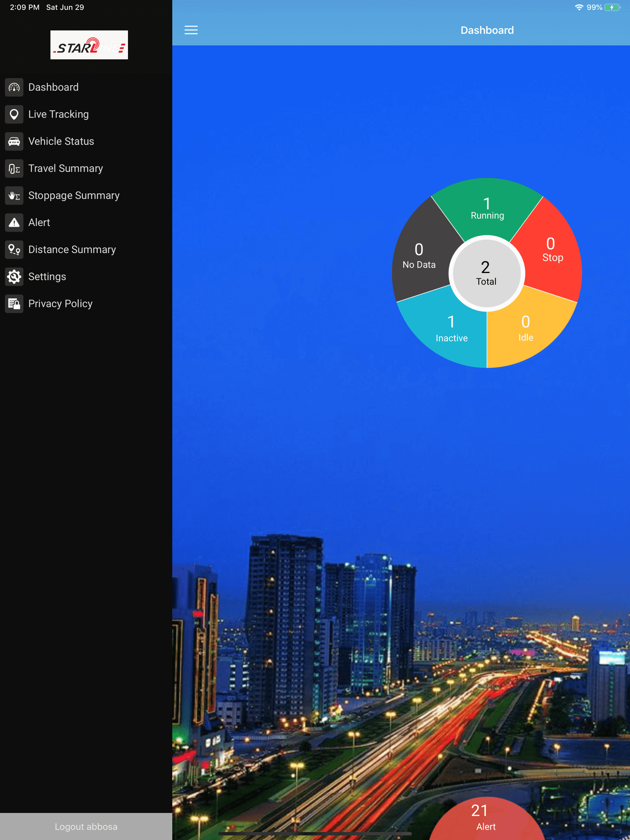The width and height of the screenshot is (630, 840).
Task: Open Settings from the side menu
Action: tap(86, 277)
